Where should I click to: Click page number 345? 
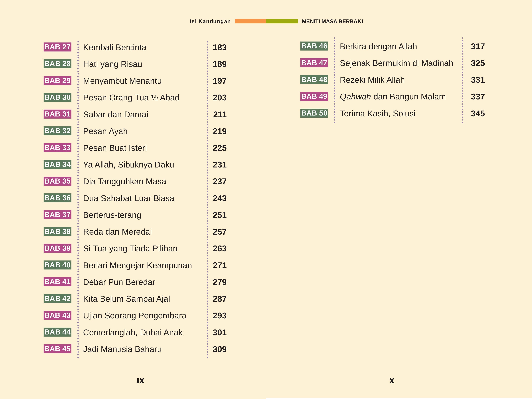point(478,114)
